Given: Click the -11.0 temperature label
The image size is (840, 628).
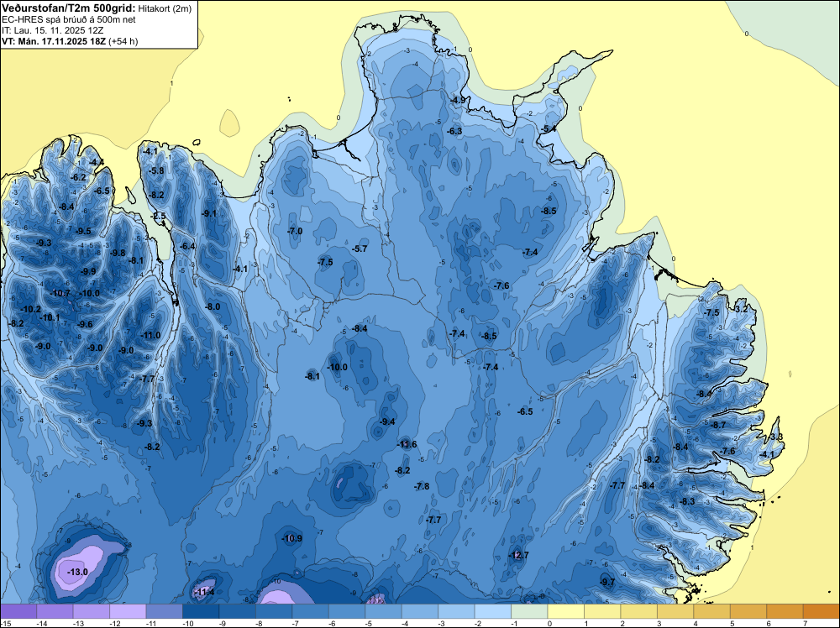Looking at the screenshot, I should [150, 336].
